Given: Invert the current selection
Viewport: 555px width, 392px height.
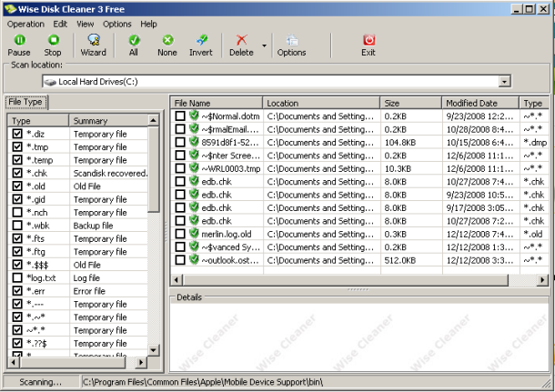Looking at the screenshot, I should 201,45.
